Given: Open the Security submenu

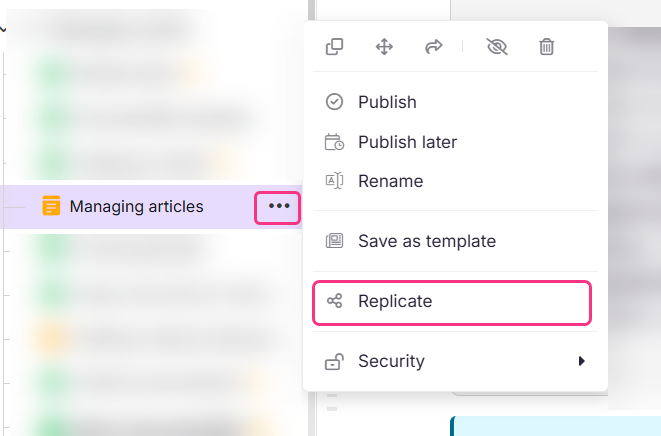Looking at the screenshot, I should coord(455,361).
